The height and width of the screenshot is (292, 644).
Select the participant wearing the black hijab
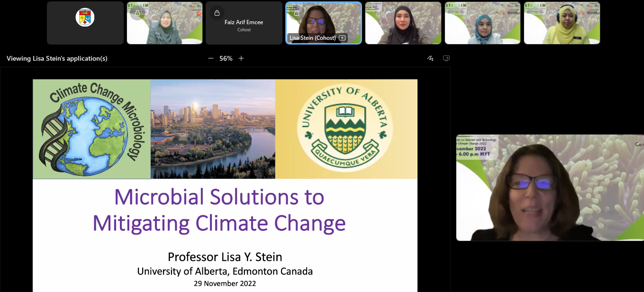pos(403,24)
